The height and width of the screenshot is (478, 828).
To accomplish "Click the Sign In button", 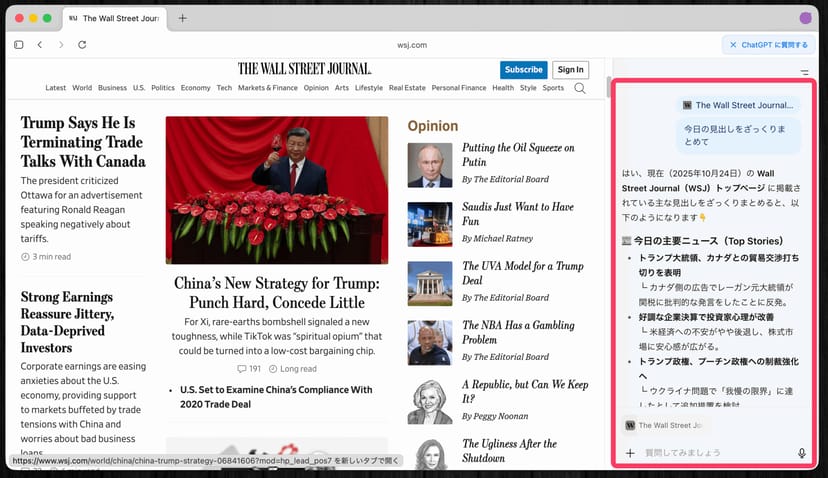I will coord(570,69).
